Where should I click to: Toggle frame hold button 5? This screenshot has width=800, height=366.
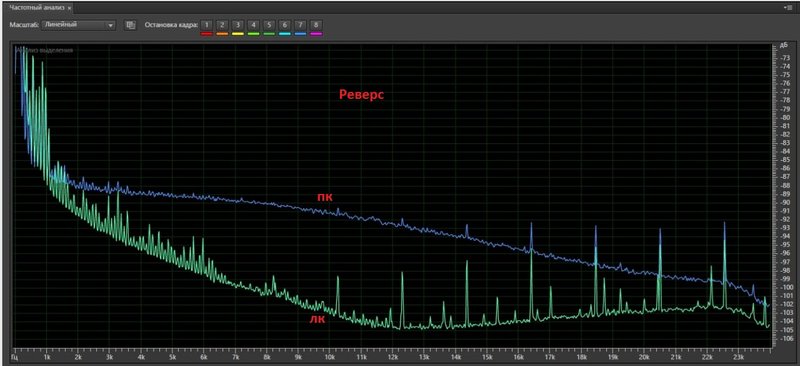(x=269, y=25)
